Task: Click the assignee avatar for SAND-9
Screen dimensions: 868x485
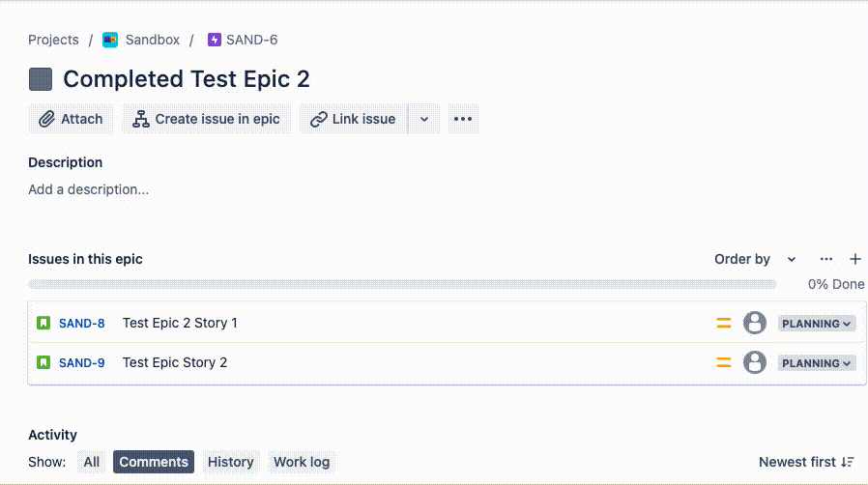Action: [x=755, y=363]
